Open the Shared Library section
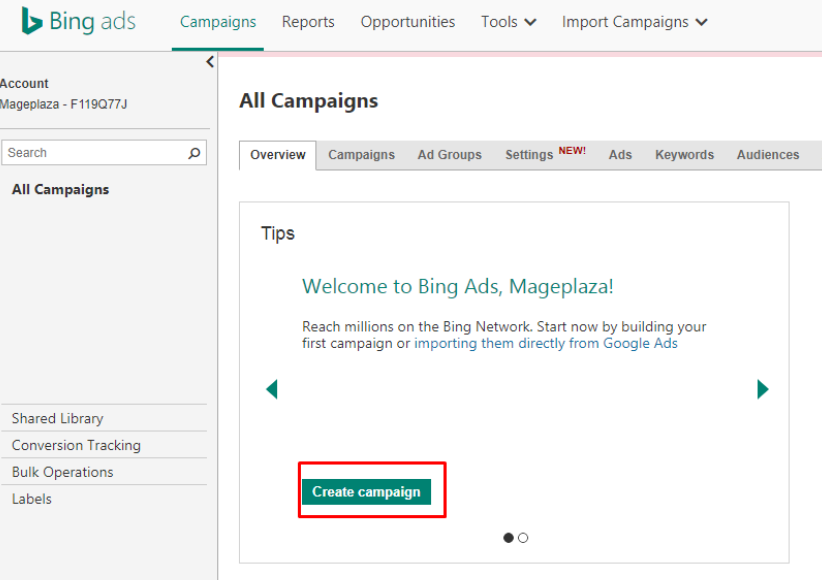 click(x=57, y=418)
